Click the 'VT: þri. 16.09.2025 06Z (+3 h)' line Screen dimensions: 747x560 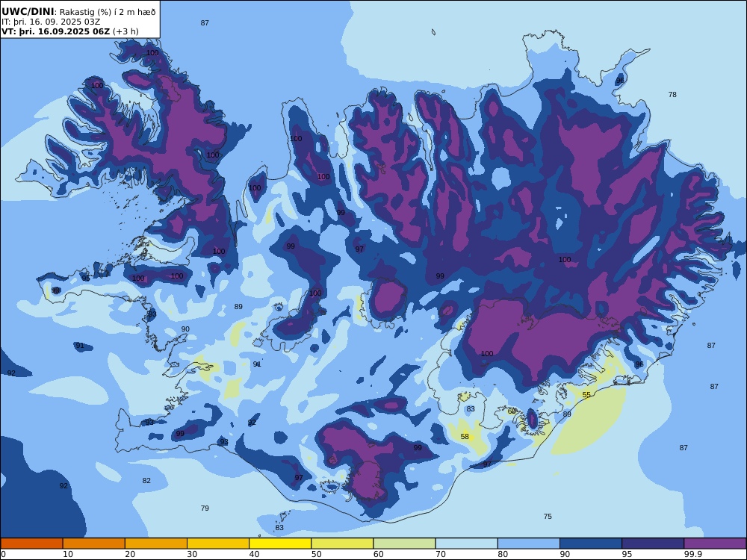[x=70, y=31]
